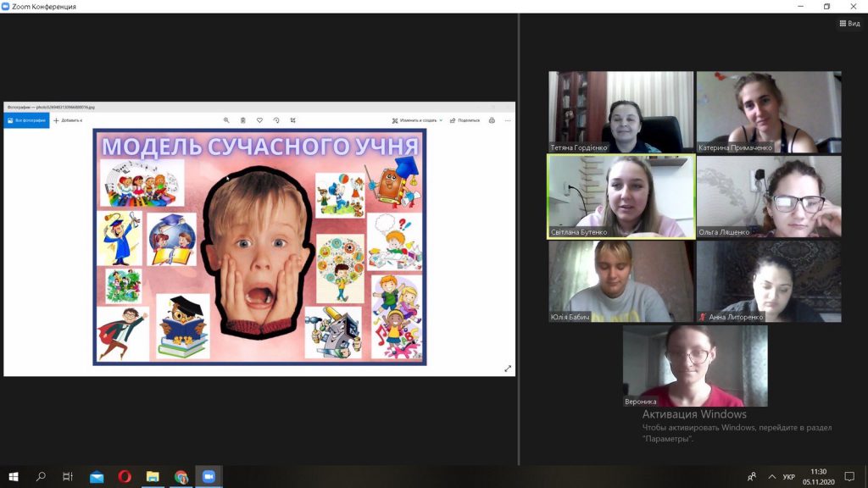The width and height of the screenshot is (868, 488).
Task: Select Тетяна Гордієнко's video tile
Action: pos(620,111)
